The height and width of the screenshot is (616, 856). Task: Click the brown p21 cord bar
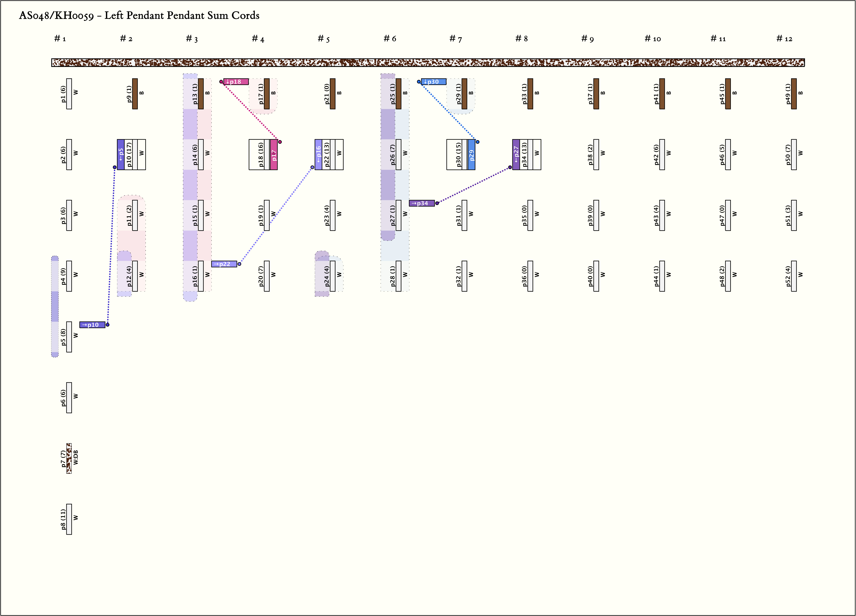point(333,94)
